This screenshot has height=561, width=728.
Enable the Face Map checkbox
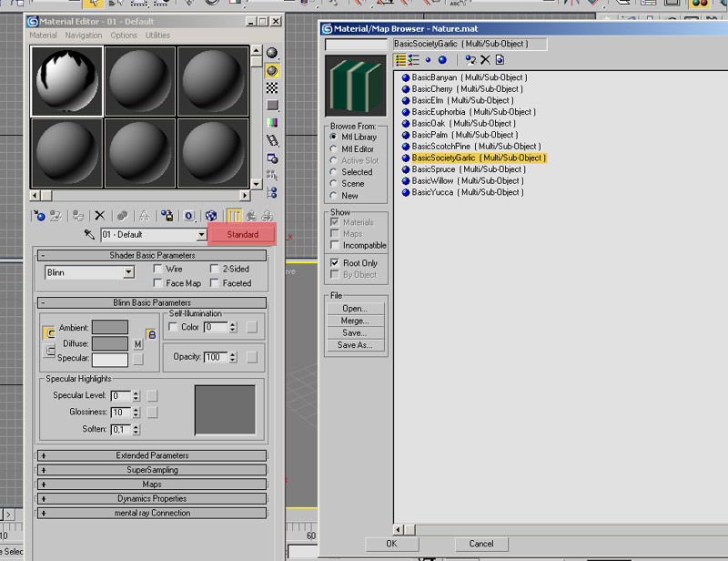[x=157, y=283]
